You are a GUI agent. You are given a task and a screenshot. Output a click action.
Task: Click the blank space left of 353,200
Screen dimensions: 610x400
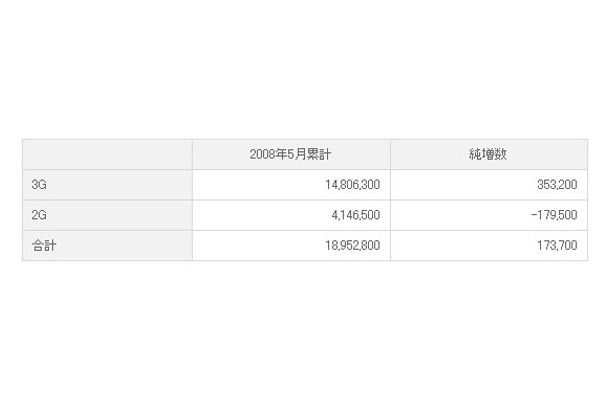[x=464, y=184]
